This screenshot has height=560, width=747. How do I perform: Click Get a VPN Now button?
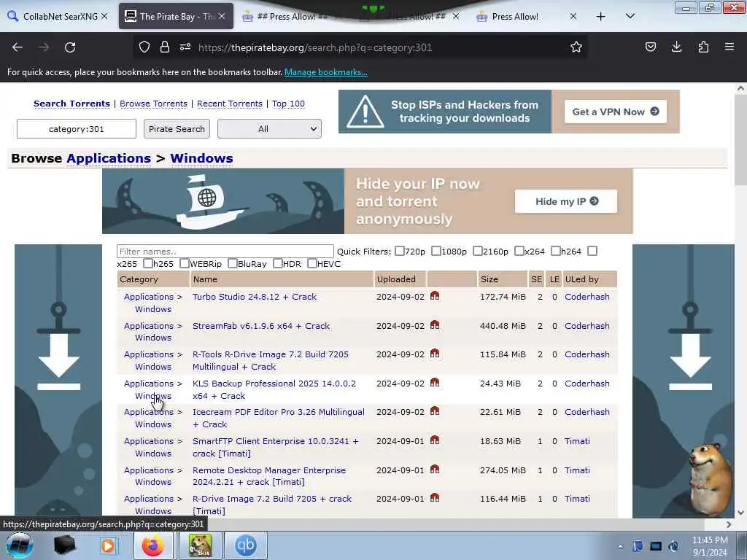tap(616, 112)
